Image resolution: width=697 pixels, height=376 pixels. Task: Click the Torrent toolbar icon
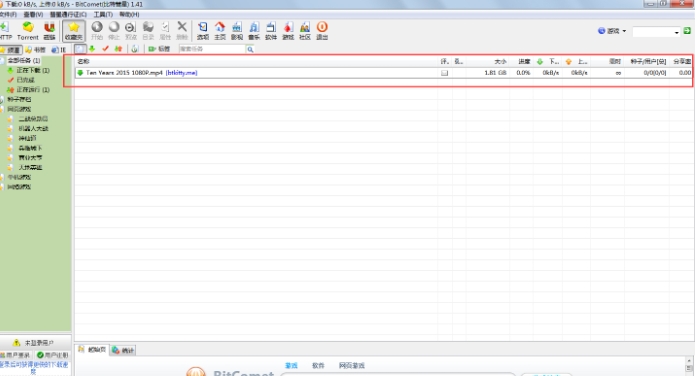click(28, 31)
